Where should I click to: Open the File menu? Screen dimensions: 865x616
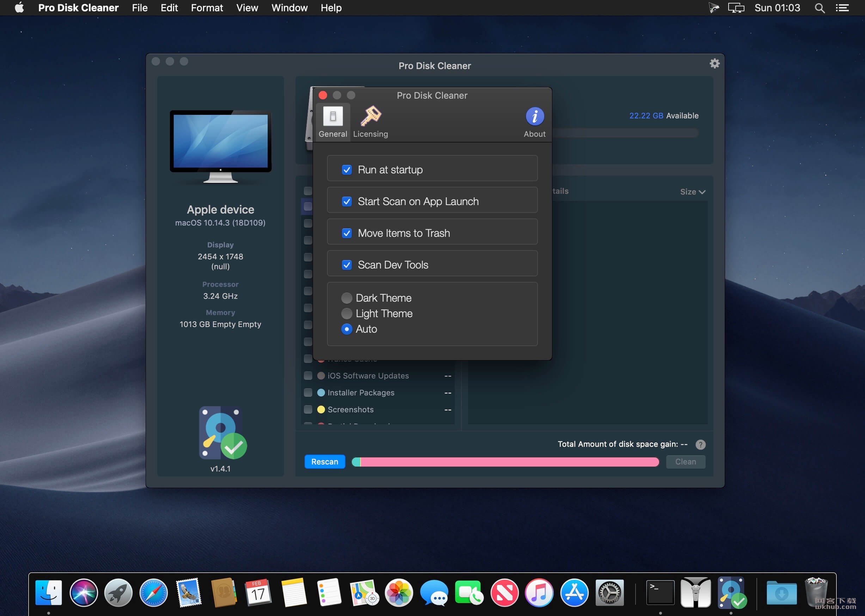pyautogui.click(x=140, y=8)
